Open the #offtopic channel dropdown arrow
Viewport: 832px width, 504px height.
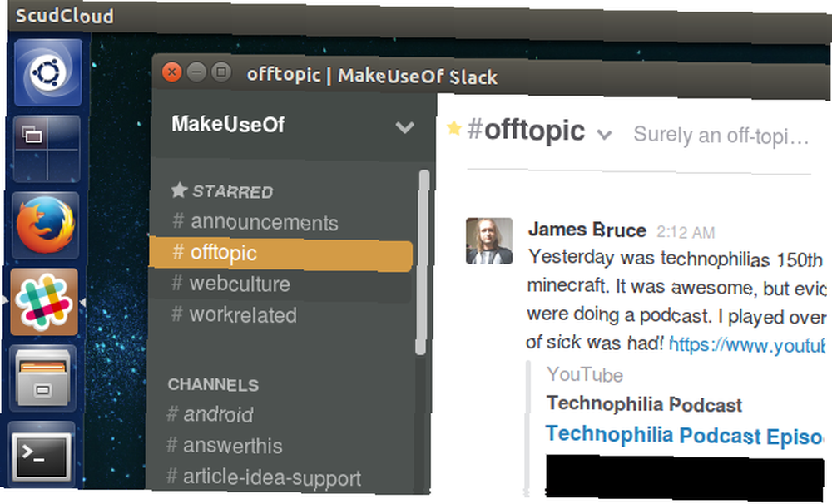coord(604,135)
